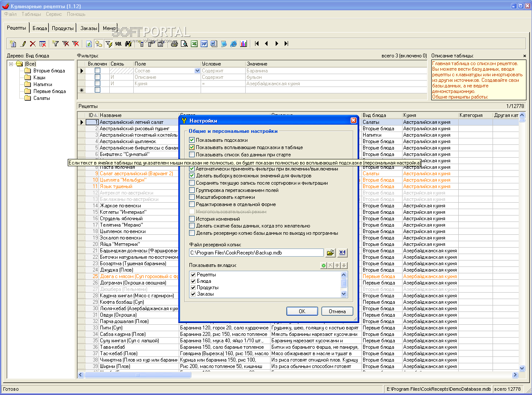Click the printer icon in toolbar
The height and width of the screenshot is (395, 532).
click(174, 44)
